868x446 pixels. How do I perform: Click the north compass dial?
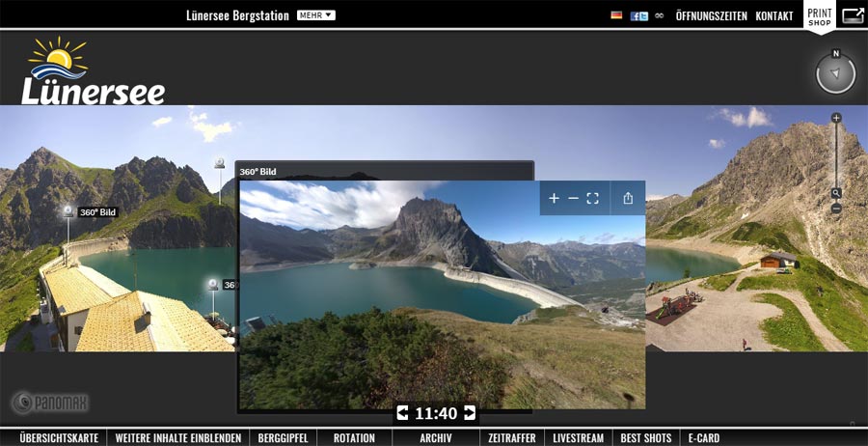[836, 73]
